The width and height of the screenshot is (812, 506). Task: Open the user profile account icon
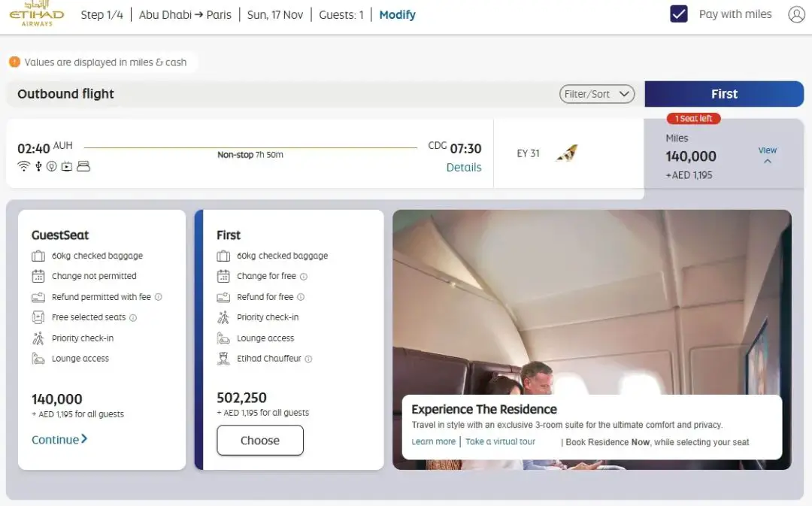[796, 14]
